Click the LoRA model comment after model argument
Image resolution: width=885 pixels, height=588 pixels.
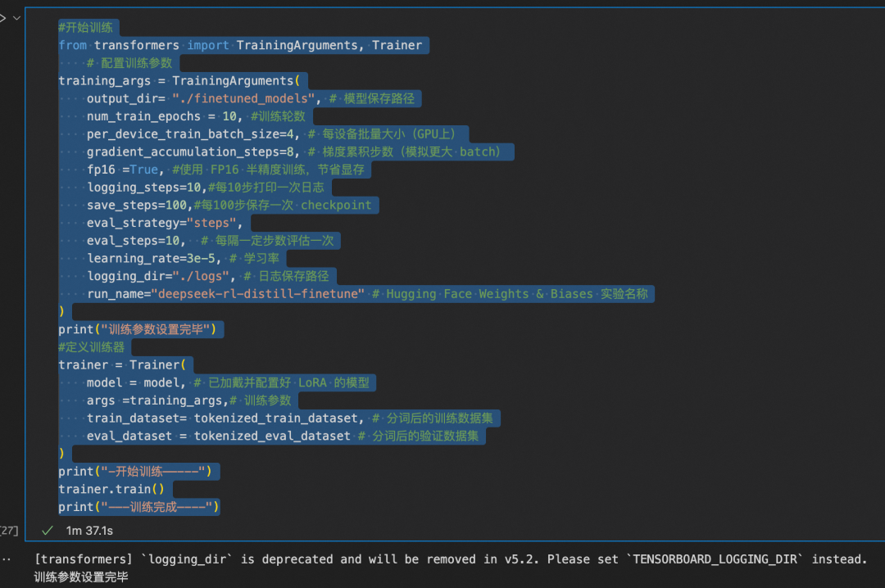(x=282, y=382)
